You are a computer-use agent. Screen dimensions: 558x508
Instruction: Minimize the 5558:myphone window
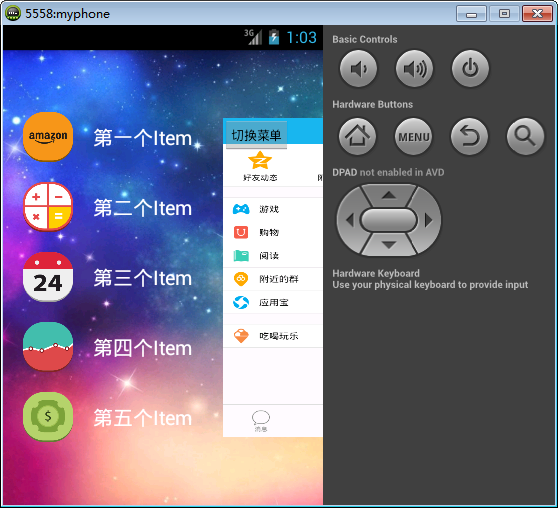(x=471, y=14)
